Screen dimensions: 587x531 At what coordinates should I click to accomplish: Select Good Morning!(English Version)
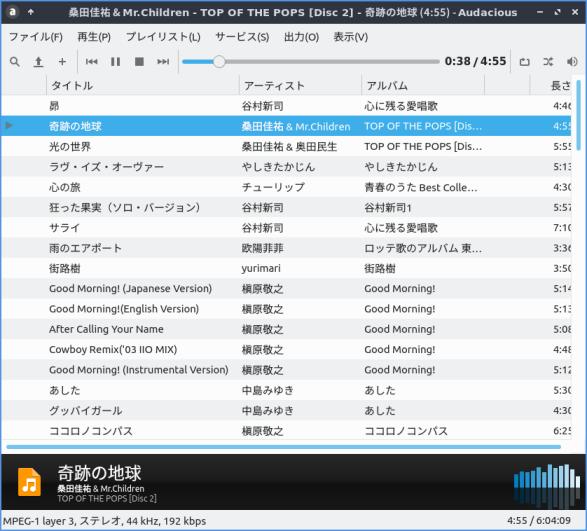pos(124,309)
